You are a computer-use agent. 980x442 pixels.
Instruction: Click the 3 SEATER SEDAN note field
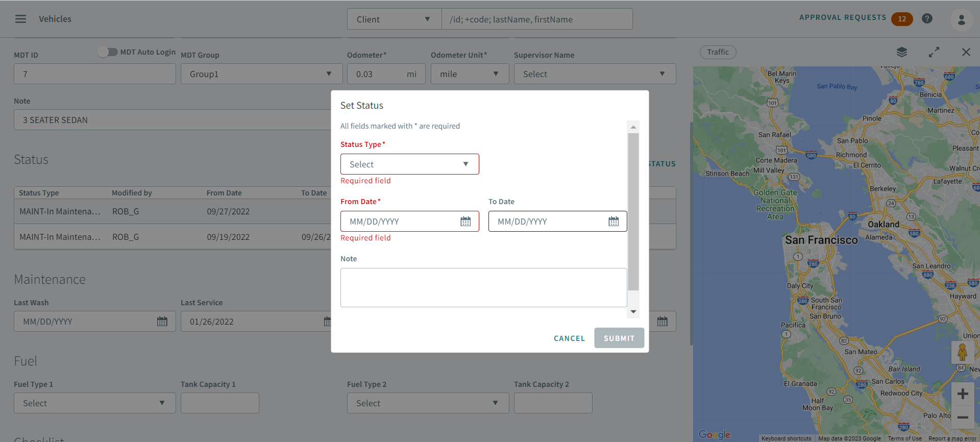[x=173, y=120]
